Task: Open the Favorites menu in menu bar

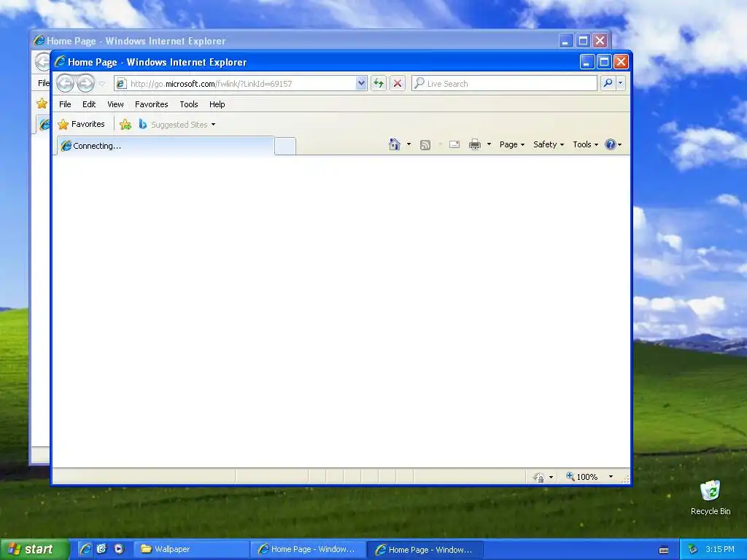Action: pos(152,104)
